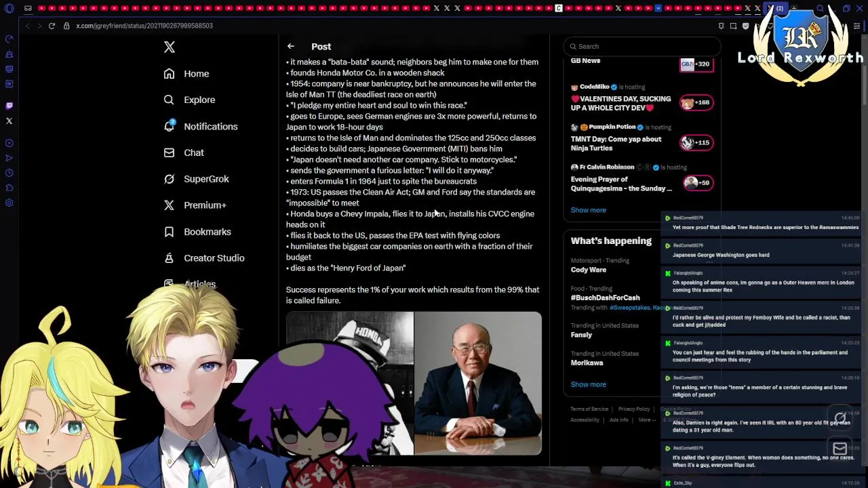Open SuperGrok in X navigation
This screenshot has height=488, width=868.
pos(197,179)
